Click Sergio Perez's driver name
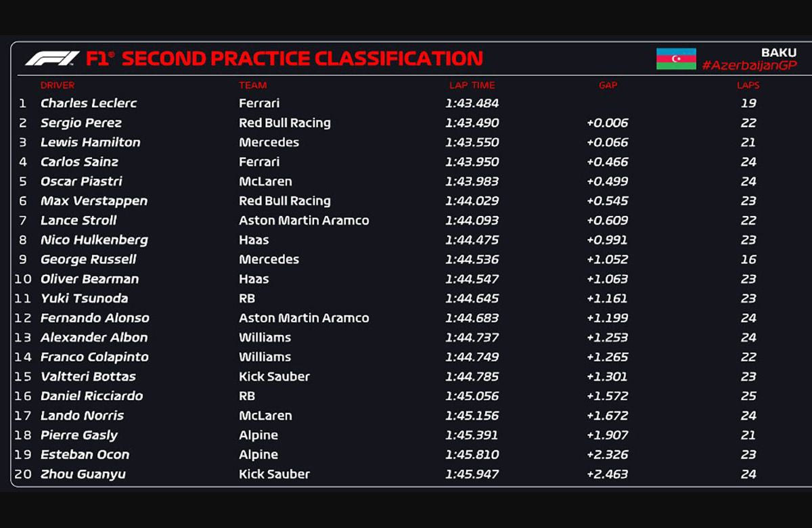Viewport: 812px width, 528px height. click(x=81, y=123)
